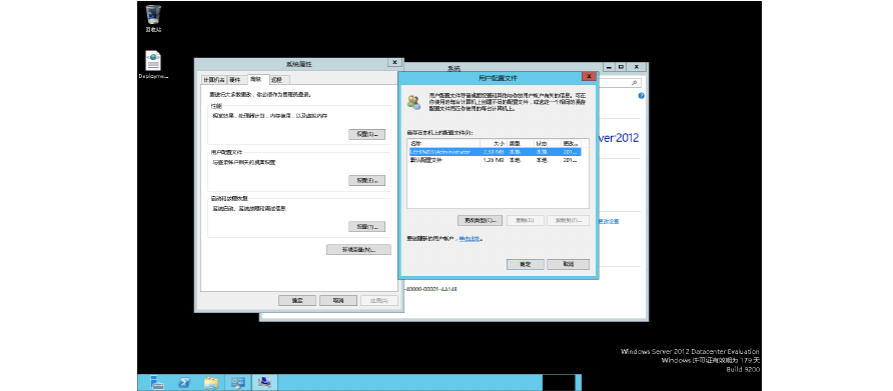
Task: Click the blue help question mark icon
Action: (641, 96)
